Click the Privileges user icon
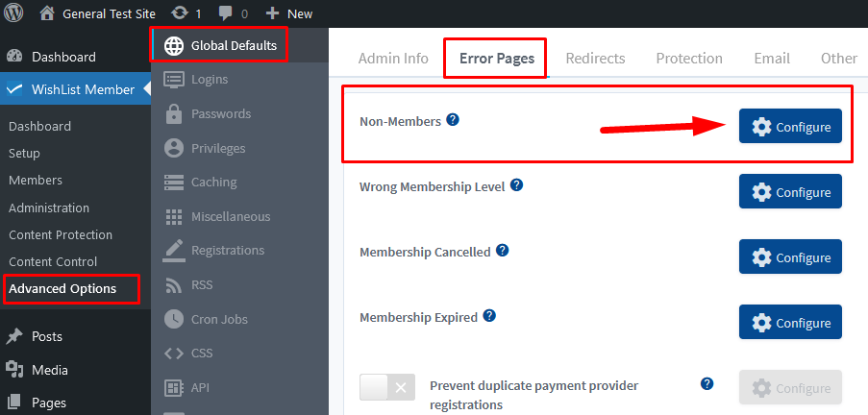This screenshot has width=868, height=415. 174,148
